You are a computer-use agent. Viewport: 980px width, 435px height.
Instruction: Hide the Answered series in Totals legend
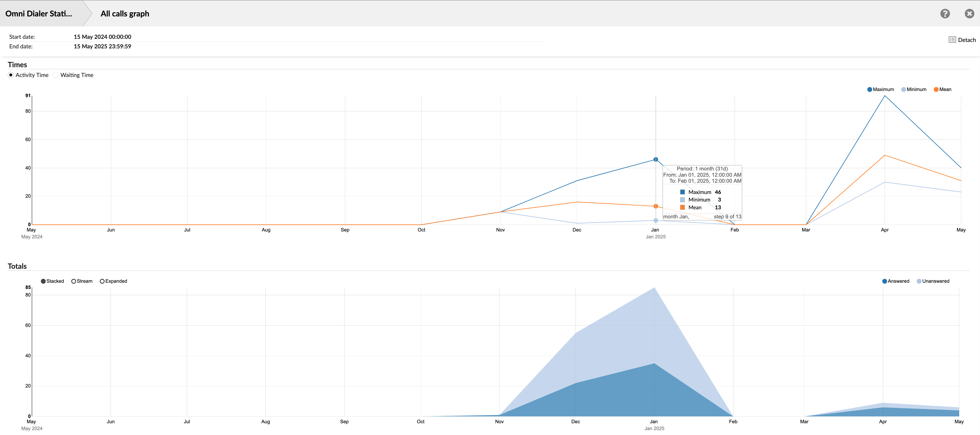[885, 281]
